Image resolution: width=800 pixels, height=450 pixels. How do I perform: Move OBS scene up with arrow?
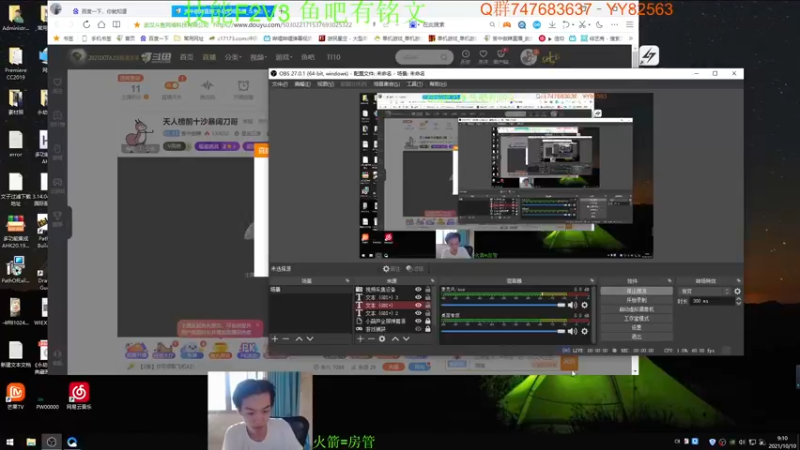[299, 339]
